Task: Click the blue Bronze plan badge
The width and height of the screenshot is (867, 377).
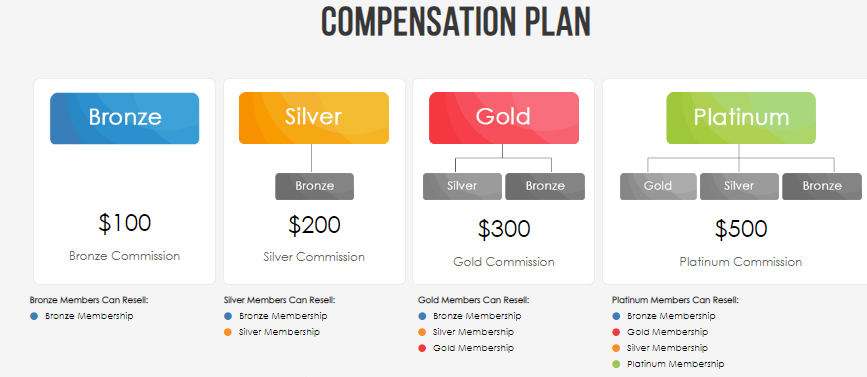Action: pos(124,118)
